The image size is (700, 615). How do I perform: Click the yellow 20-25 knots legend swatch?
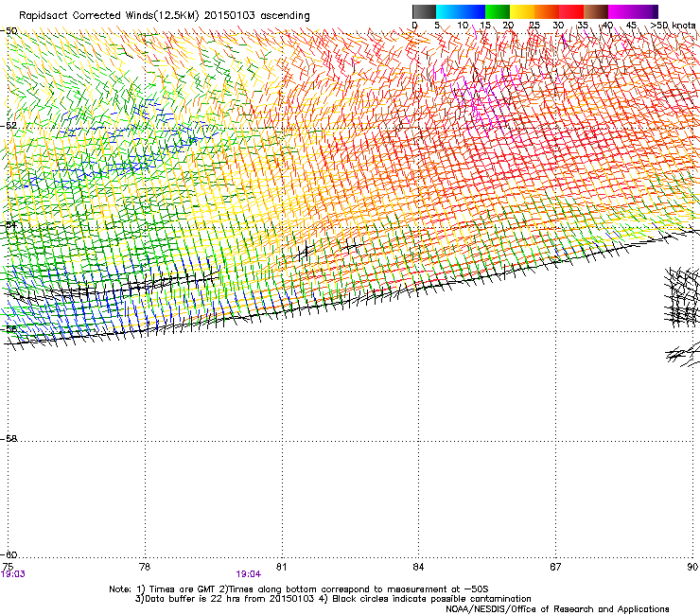[x=522, y=11]
